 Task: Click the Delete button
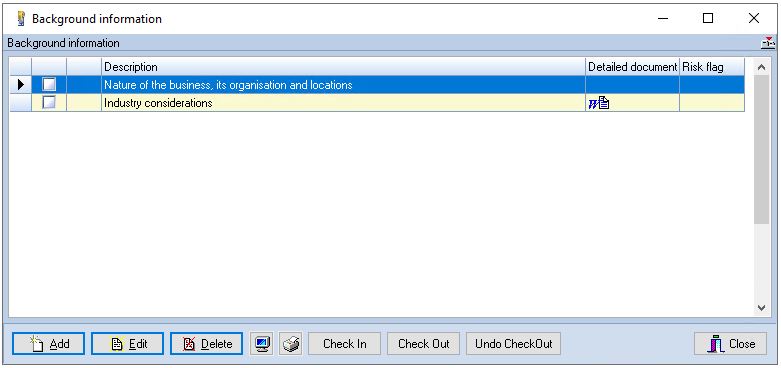207,344
